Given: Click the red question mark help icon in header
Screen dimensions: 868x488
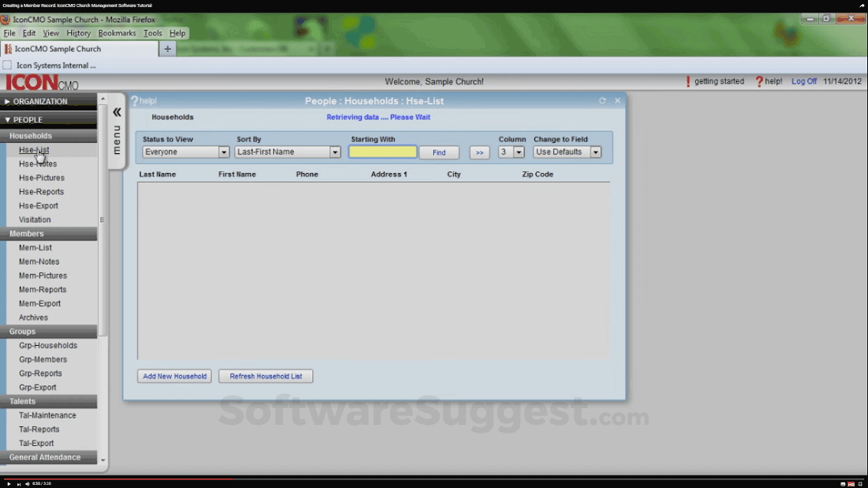Looking at the screenshot, I should coord(759,81).
